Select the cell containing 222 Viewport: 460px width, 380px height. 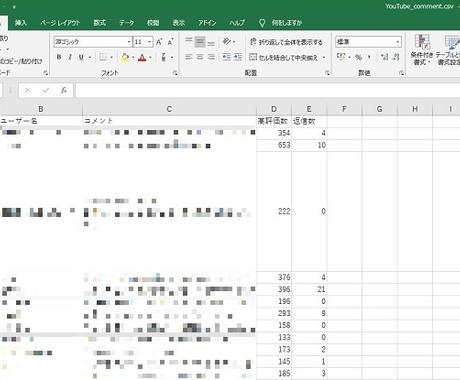pos(274,211)
